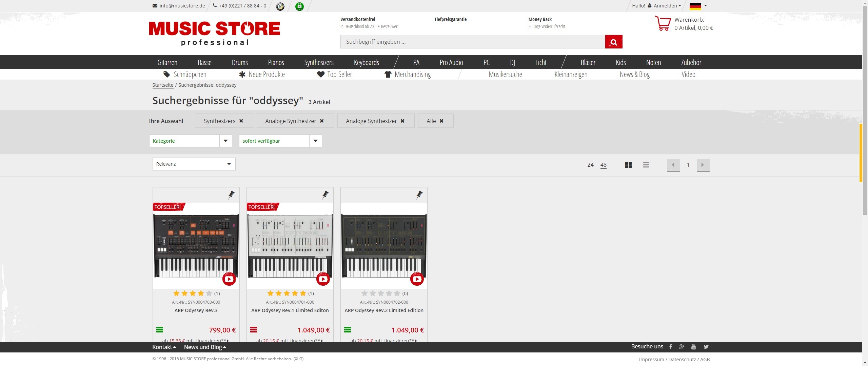This screenshot has height=366, width=868.
Task: Open the Video navigation link
Action: [688, 74]
